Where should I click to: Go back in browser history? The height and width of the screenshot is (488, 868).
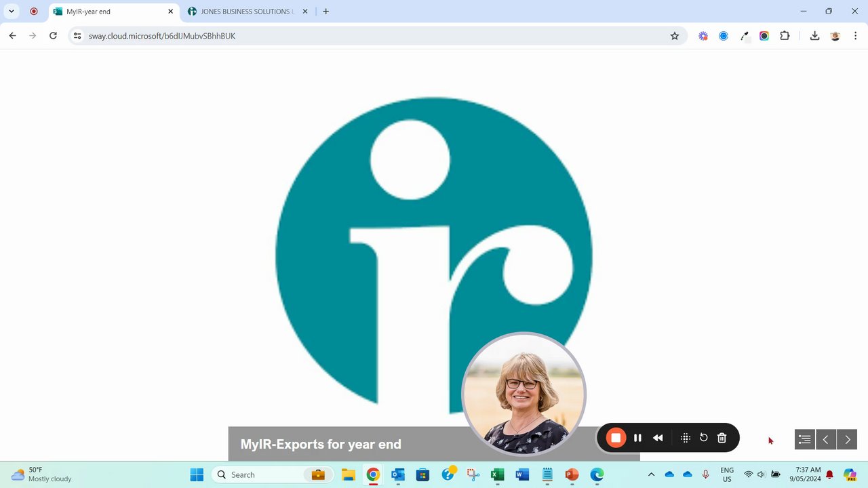tap(12, 36)
